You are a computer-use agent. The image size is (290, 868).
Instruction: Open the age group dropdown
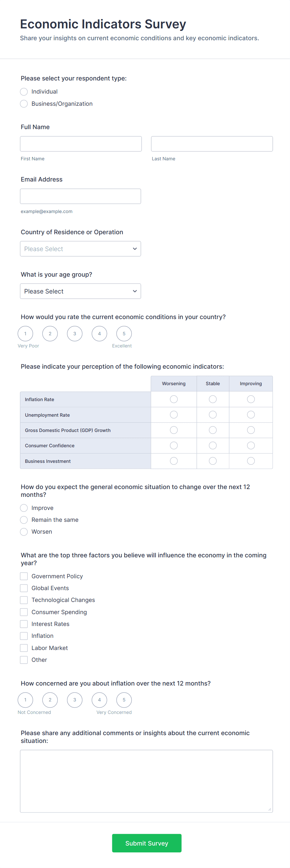pos(80,291)
